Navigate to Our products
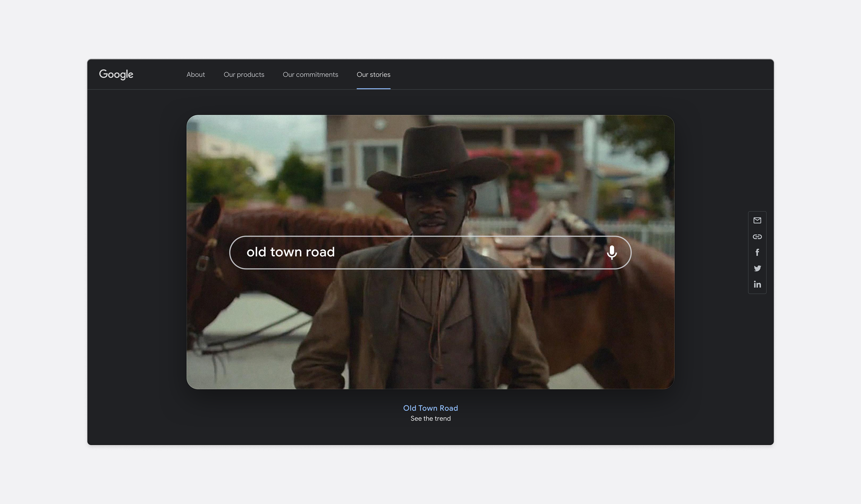 (244, 75)
